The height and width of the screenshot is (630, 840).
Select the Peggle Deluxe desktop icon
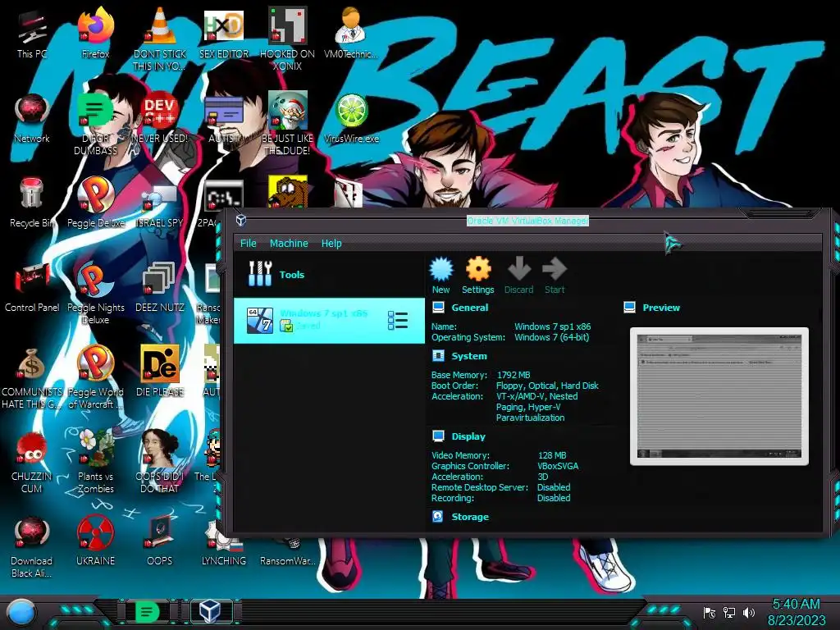(x=96, y=203)
